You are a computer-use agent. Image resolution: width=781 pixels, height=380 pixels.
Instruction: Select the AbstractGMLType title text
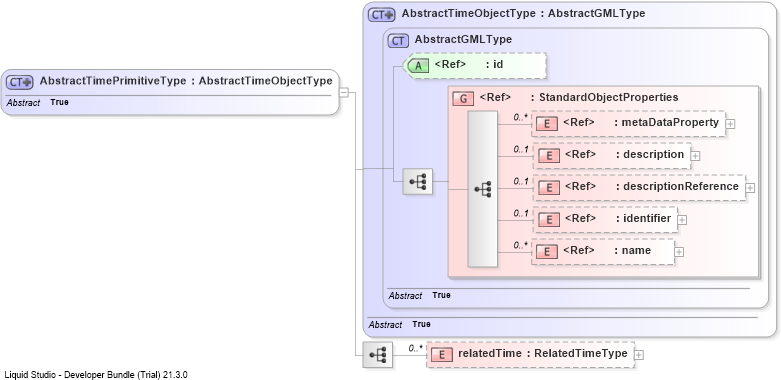463,39
